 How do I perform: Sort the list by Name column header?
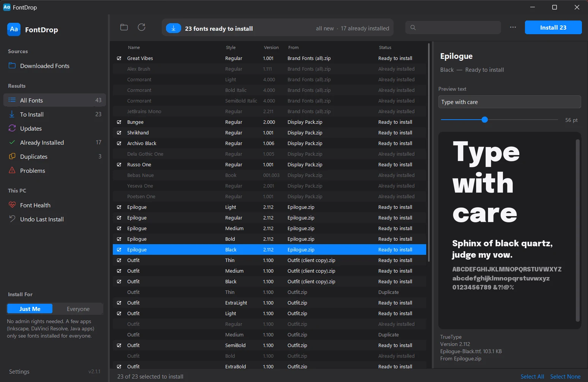tap(134, 47)
